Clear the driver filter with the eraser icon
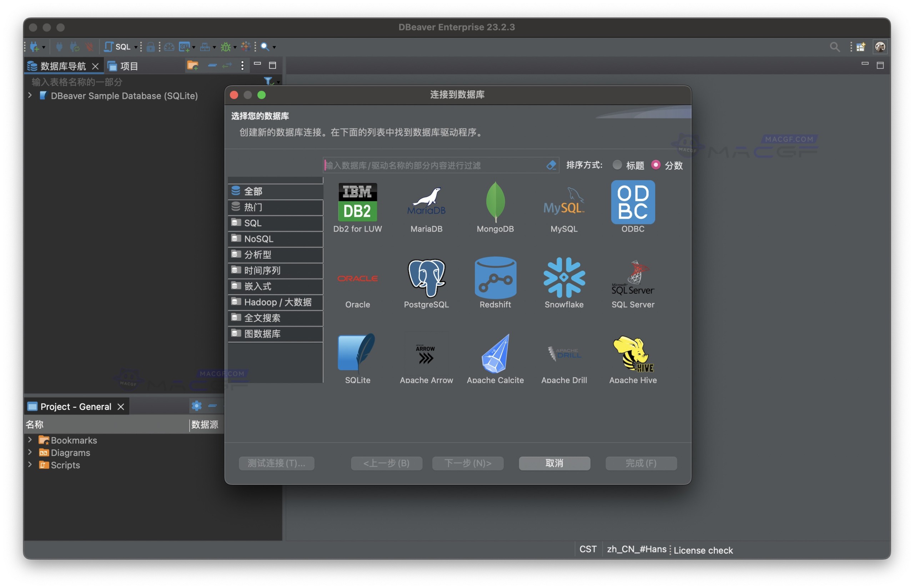 tap(551, 165)
